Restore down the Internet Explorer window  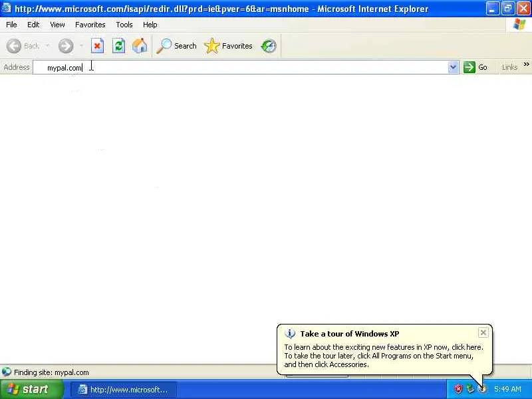pyautogui.click(x=508, y=9)
